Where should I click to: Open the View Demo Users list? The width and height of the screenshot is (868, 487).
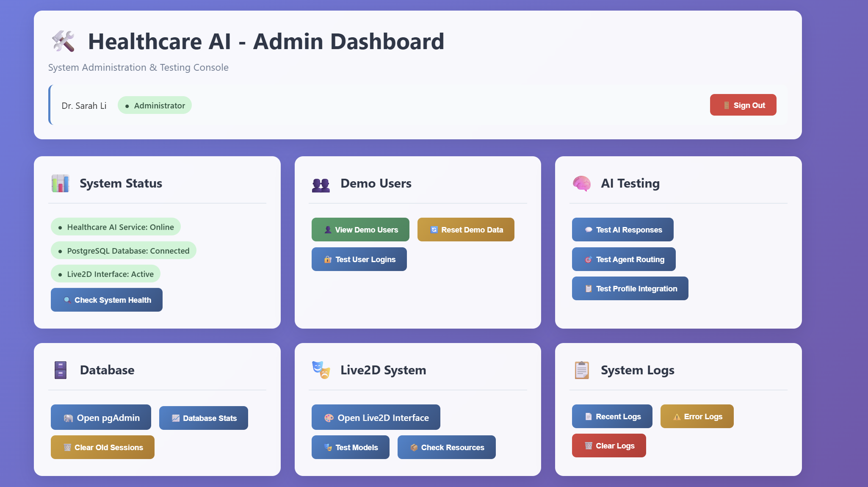[x=360, y=230]
